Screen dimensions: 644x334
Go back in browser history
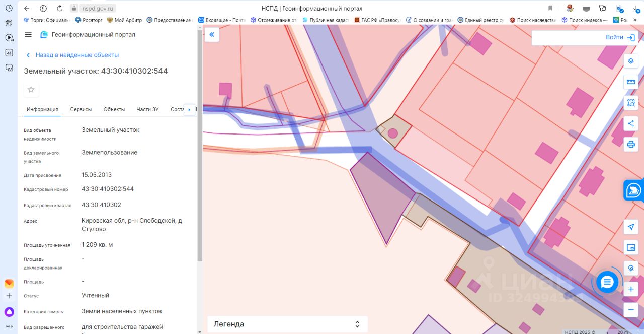click(x=27, y=8)
